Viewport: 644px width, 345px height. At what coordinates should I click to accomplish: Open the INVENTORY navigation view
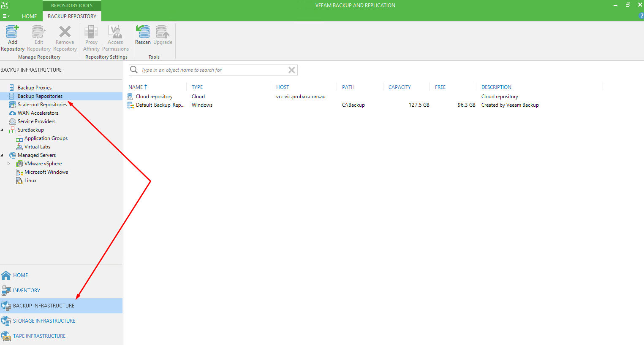(61, 291)
